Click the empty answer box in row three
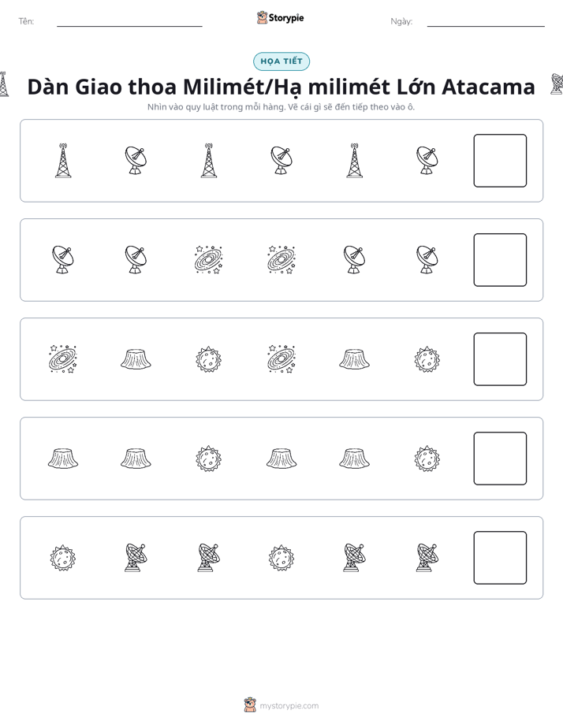Image resolution: width=563 pixels, height=728 pixels. coord(500,359)
